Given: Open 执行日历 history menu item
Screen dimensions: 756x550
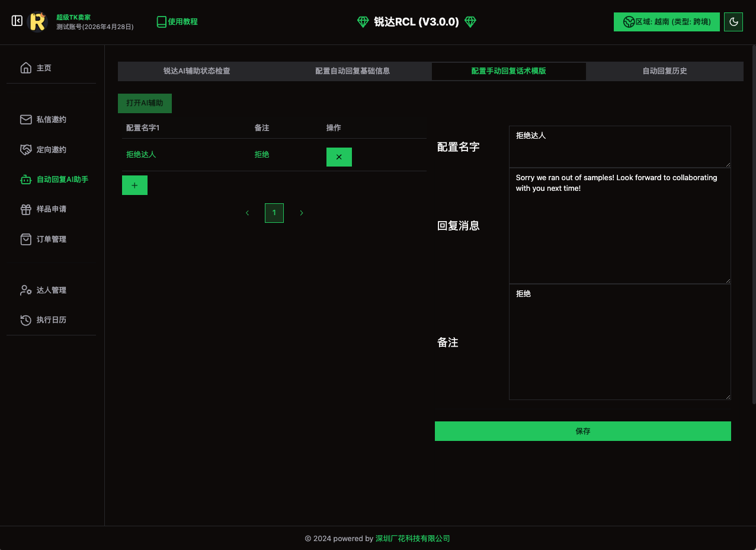Looking at the screenshot, I should 51,320.
